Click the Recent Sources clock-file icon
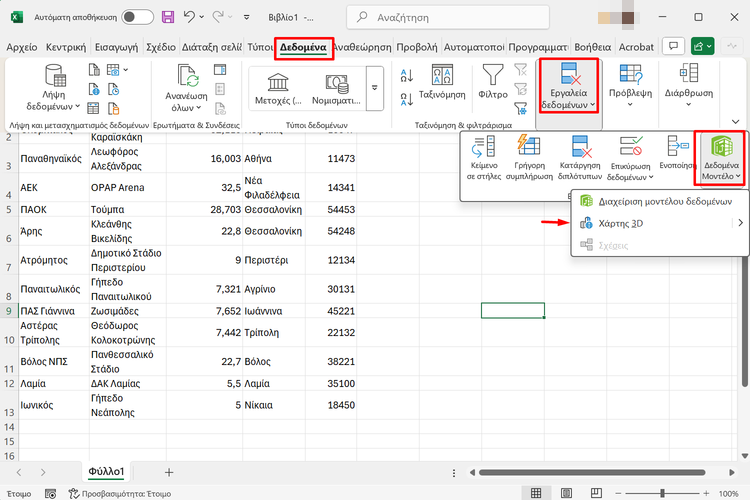The height and width of the screenshot is (500, 750). 113,89
